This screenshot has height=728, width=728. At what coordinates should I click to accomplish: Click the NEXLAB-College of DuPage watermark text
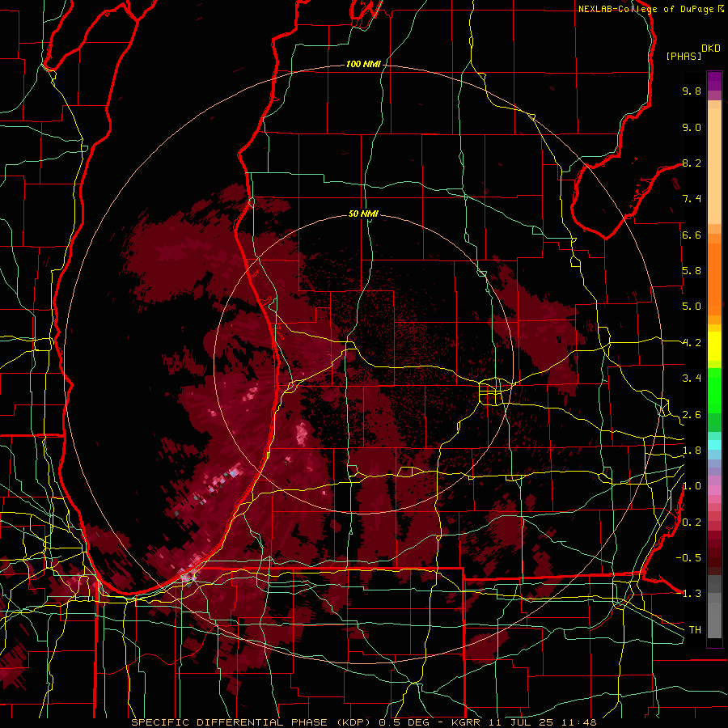646,9
